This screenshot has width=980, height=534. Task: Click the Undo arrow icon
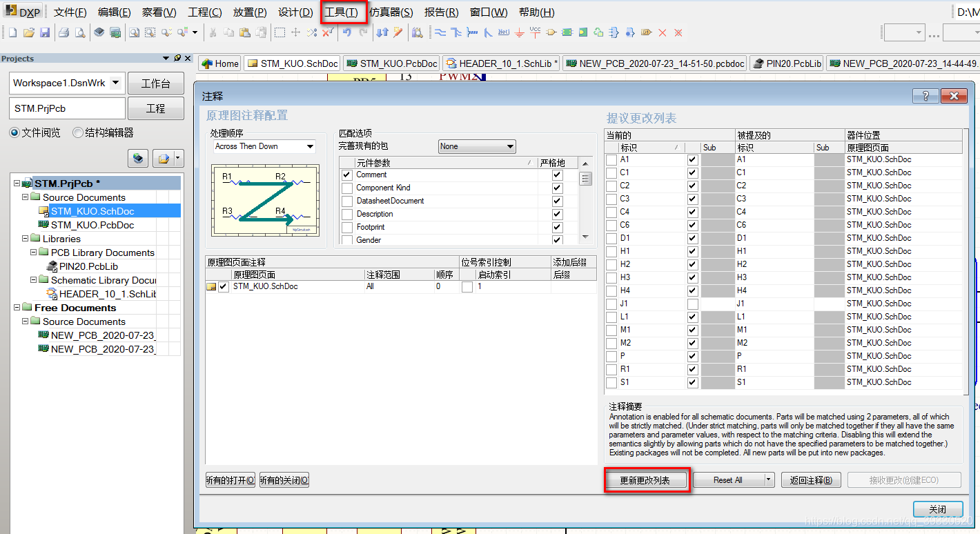346,32
